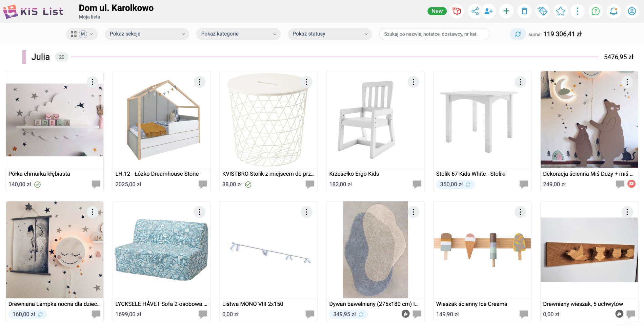The height and width of the screenshot is (326, 644).
Task: Click the trash bin icon in header
Action: click(524, 11)
